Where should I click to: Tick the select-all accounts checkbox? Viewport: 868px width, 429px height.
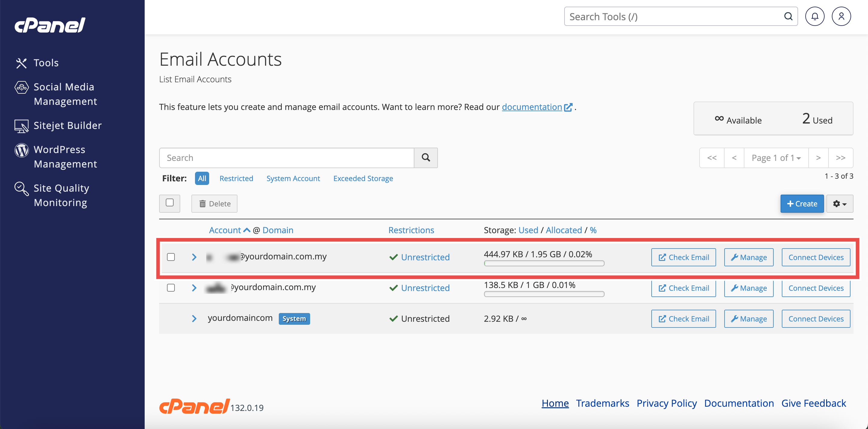pyautogui.click(x=169, y=203)
